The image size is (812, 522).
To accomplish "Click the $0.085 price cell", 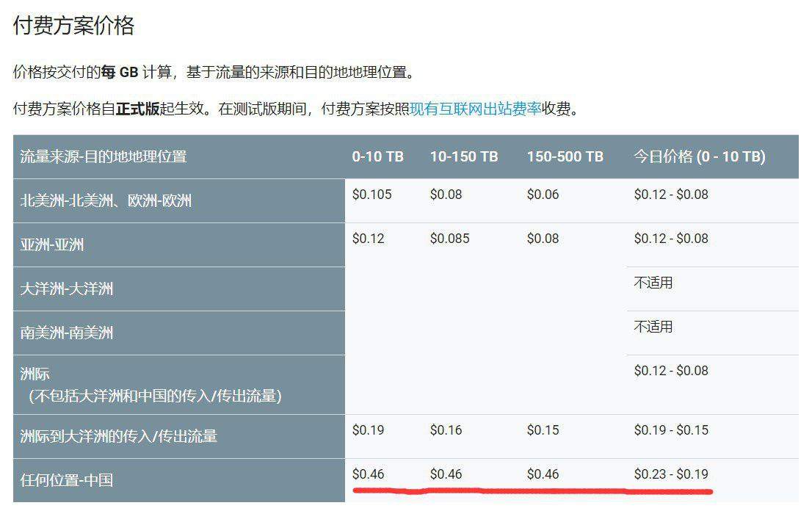I will [449, 238].
